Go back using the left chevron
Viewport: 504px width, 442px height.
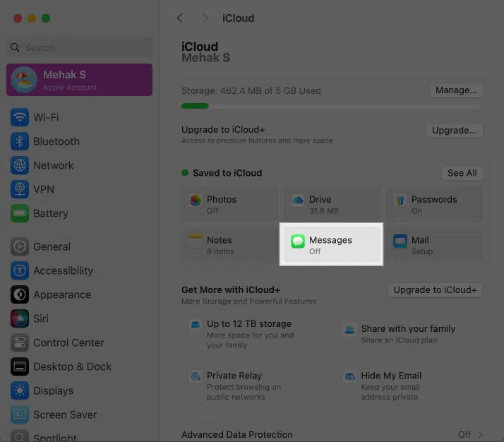click(180, 18)
